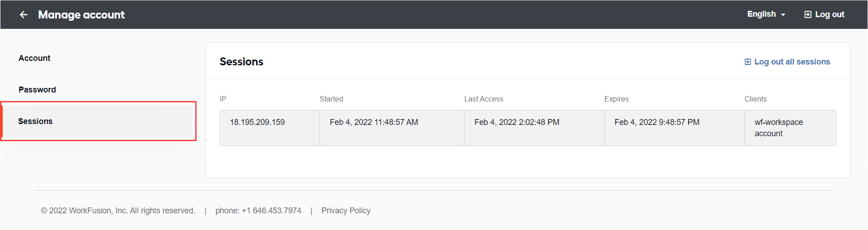Image resolution: width=868 pixels, height=230 pixels.
Task: Click the Started time 11:48:57 AM cell
Action: point(392,128)
